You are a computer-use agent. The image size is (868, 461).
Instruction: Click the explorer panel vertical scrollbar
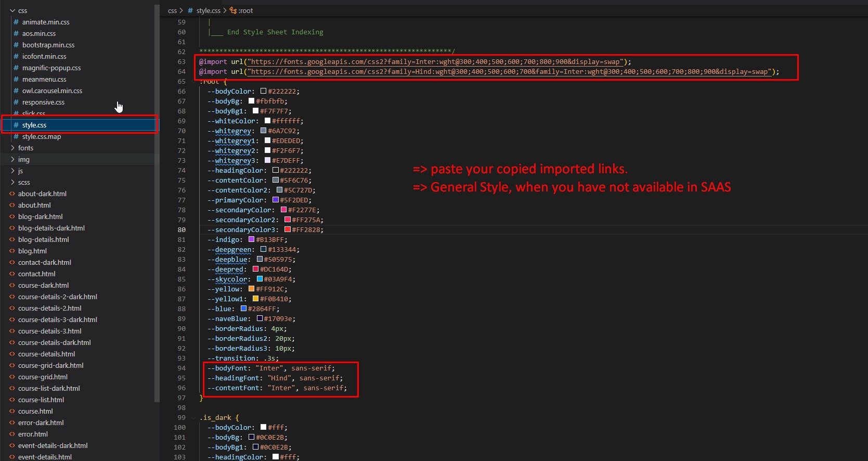click(157, 203)
